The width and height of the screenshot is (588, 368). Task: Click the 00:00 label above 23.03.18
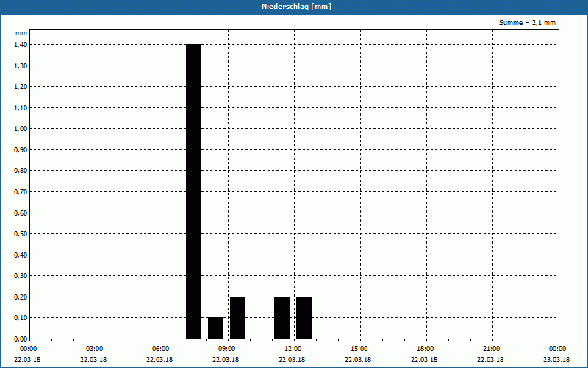coord(558,349)
